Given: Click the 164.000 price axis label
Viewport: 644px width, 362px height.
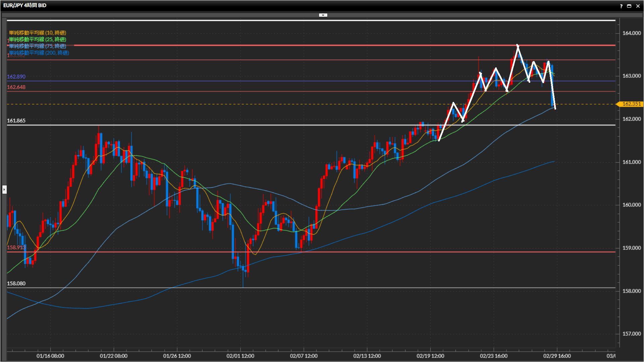Looking at the screenshot, I should coord(631,33).
